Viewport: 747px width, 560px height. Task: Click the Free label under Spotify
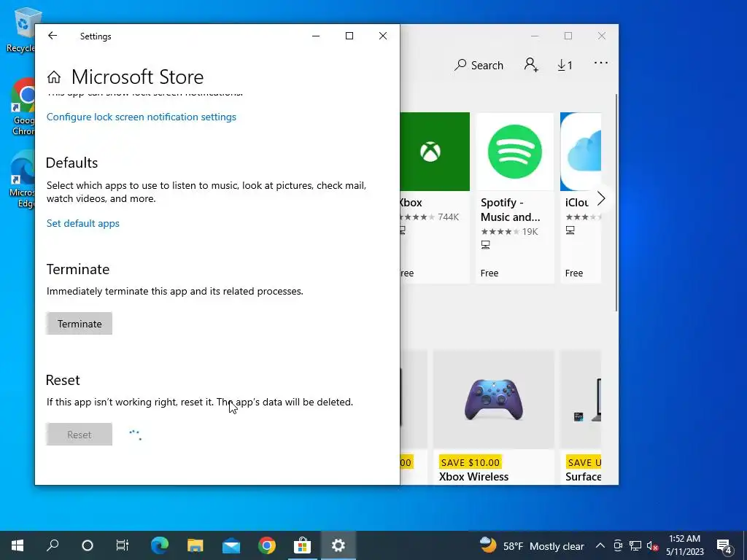(x=489, y=273)
